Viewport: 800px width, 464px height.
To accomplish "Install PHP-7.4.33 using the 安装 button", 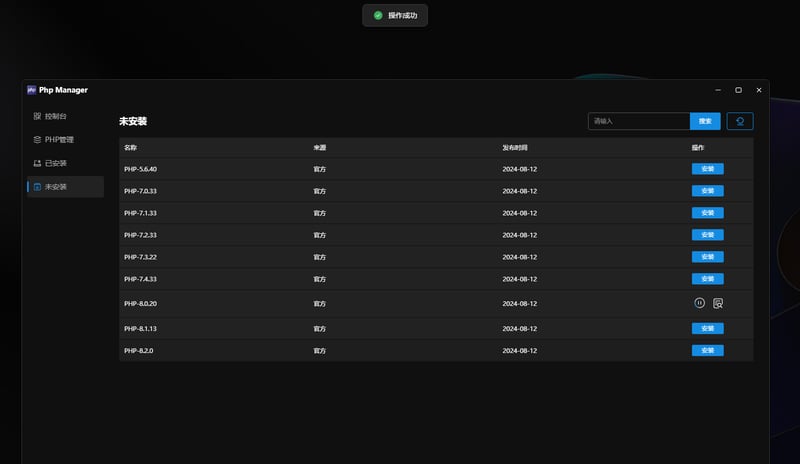I will (x=707, y=279).
